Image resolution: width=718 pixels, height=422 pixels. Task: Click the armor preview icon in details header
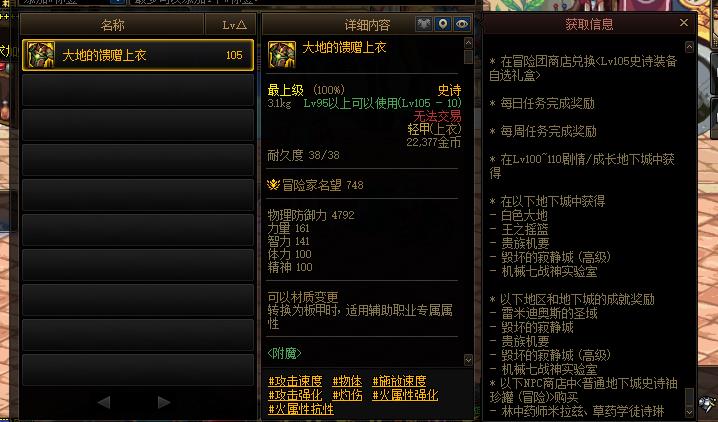pyautogui.click(x=424, y=24)
